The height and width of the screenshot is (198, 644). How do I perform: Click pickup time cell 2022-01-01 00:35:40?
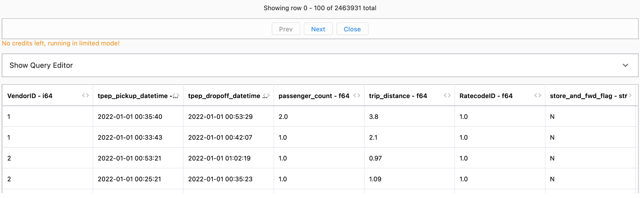pos(130,117)
